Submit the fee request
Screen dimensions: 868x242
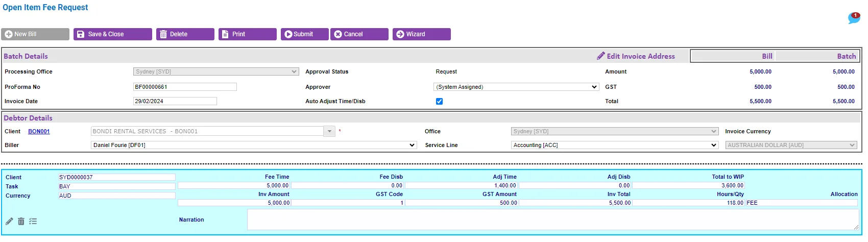pyautogui.click(x=305, y=34)
